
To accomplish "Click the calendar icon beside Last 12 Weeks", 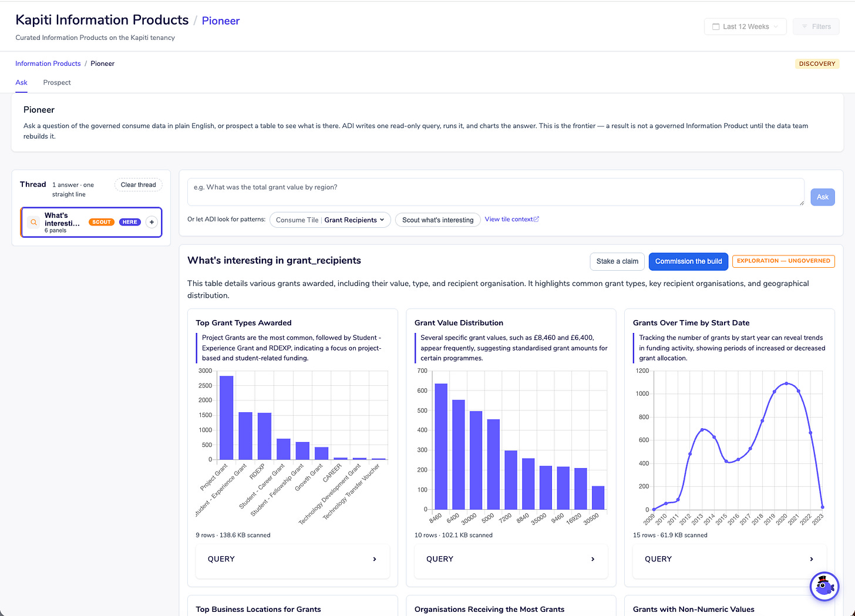I will click(x=716, y=26).
